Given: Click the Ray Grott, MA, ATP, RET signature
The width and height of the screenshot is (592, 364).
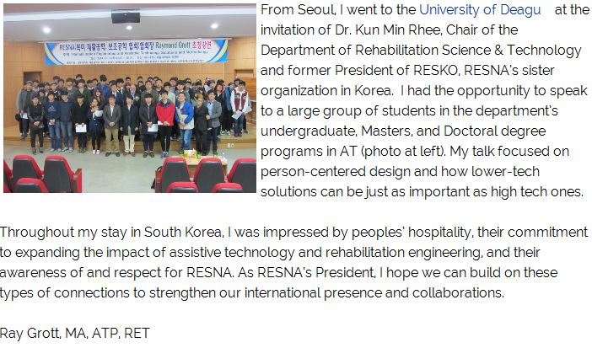Looking at the screenshot, I should tap(75, 333).
